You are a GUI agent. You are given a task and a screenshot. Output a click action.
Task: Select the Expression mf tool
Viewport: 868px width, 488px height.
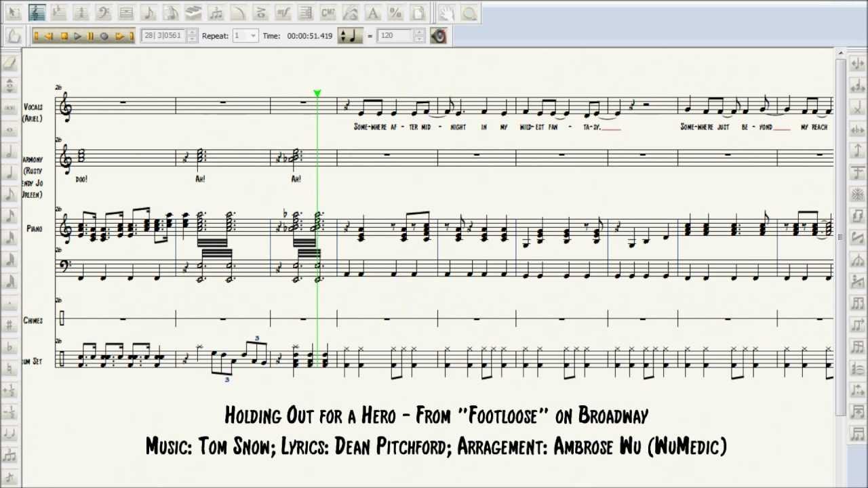283,13
